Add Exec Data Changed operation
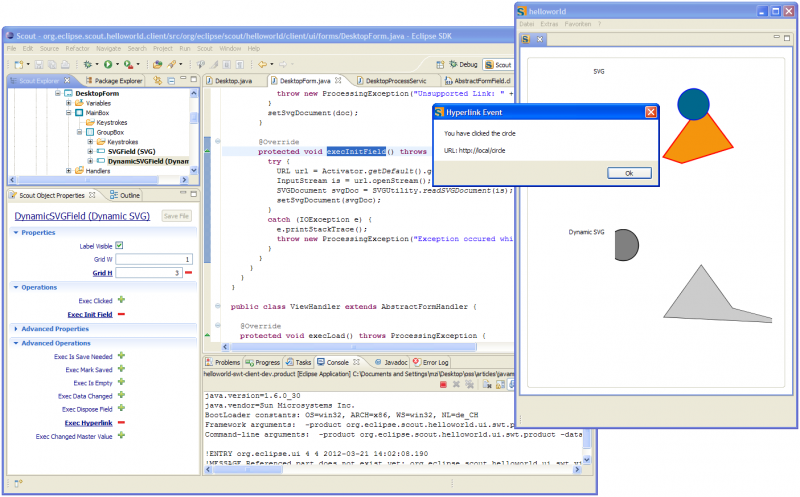Viewport: 800px width, 497px height. point(121,395)
